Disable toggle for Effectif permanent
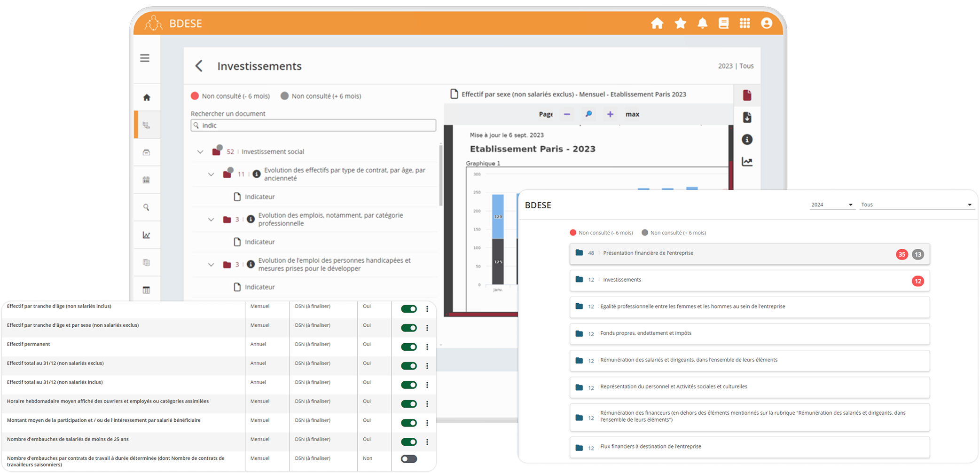The width and height of the screenshot is (980, 473). (x=408, y=347)
